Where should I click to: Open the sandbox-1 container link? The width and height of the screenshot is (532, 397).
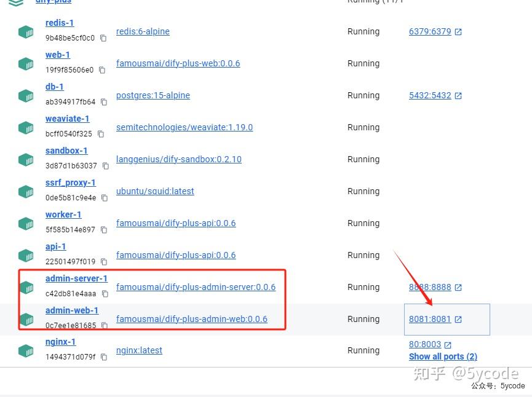tap(66, 151)
